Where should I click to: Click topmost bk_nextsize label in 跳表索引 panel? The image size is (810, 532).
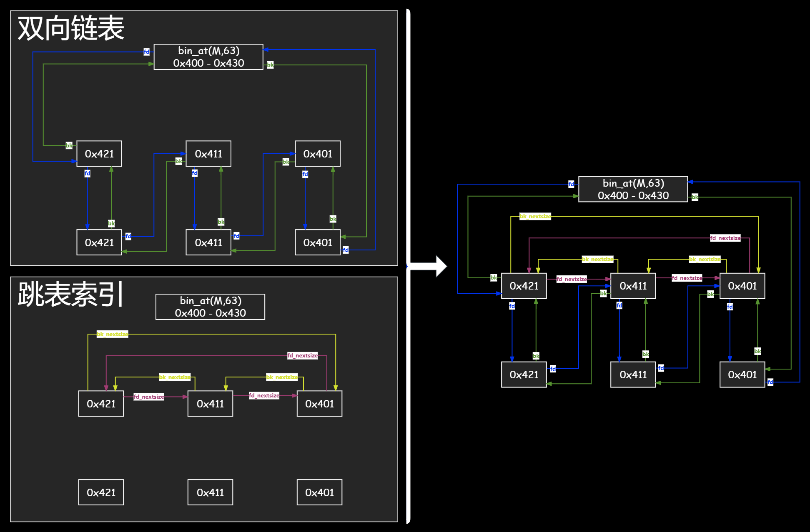click(x=113, y=334)
